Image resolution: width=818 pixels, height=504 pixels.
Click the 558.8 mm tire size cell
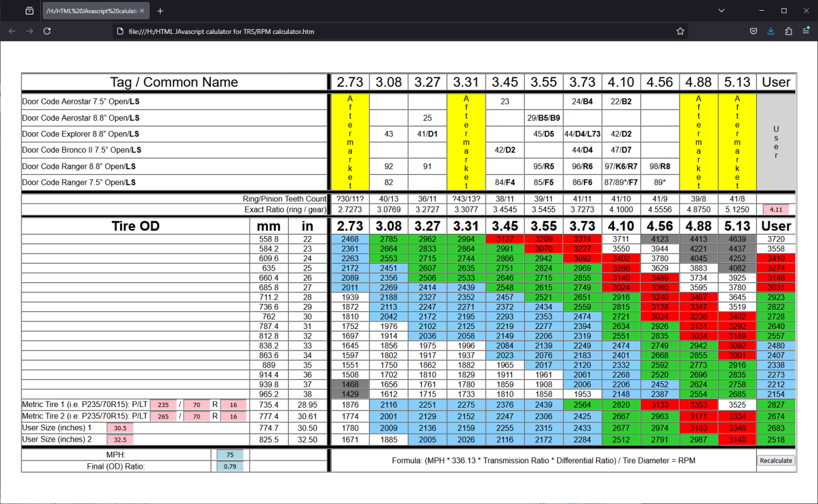[x=269, y=239]
